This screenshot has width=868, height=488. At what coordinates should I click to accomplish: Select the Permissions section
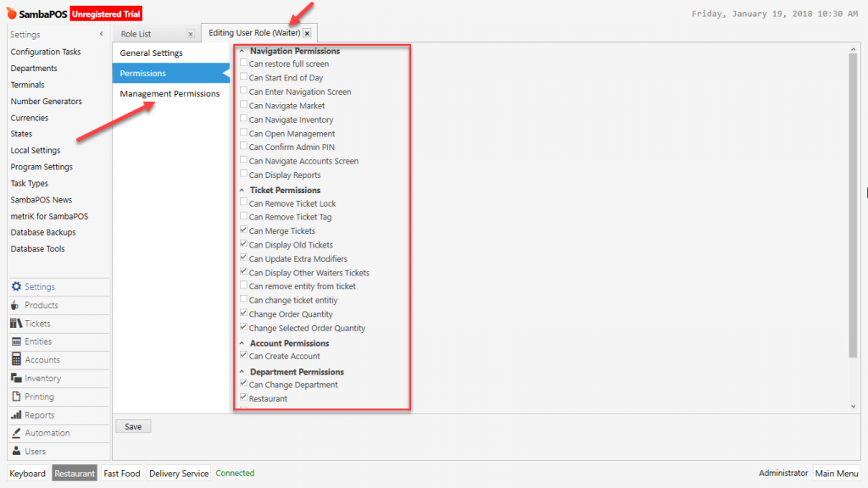coord(170,73)
